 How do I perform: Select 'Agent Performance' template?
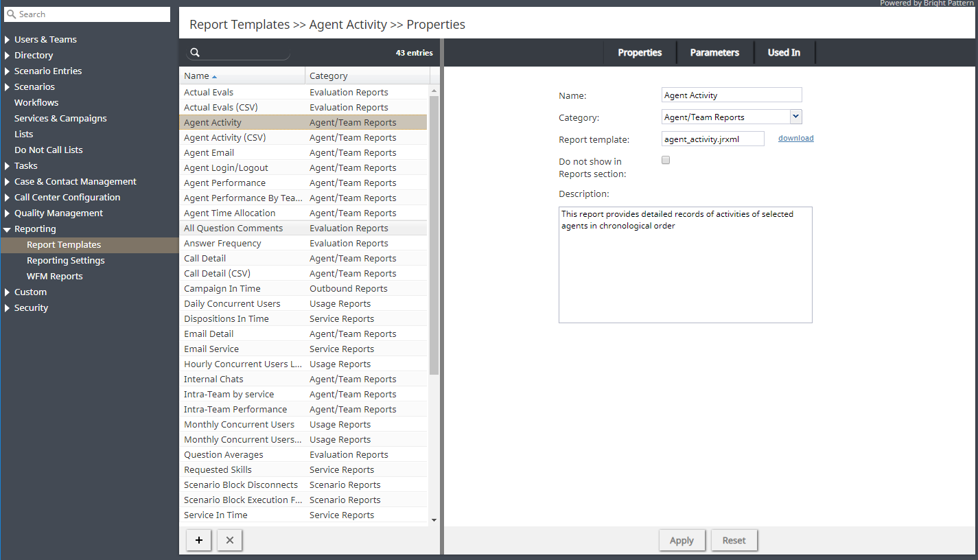pos(303,183)
